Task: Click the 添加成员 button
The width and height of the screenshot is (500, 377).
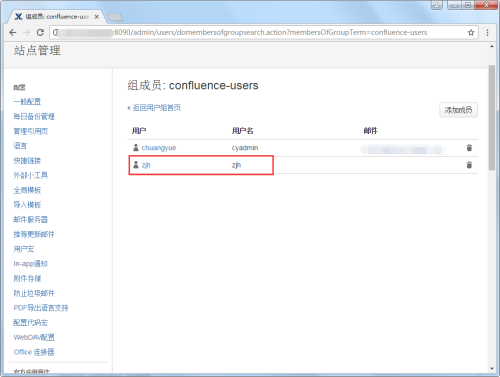Action: [458, 110]
